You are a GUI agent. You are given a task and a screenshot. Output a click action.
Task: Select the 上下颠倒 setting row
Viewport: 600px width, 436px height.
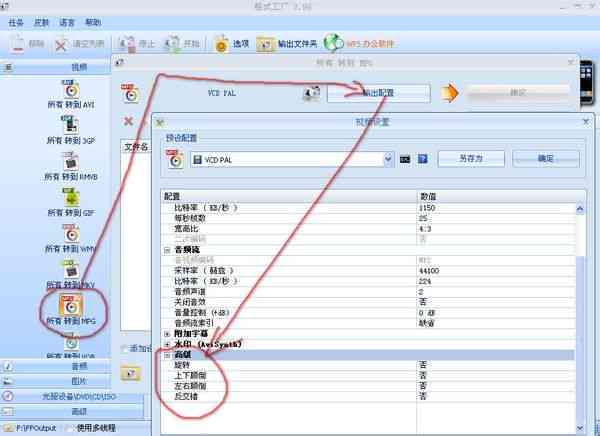point(368,376)
